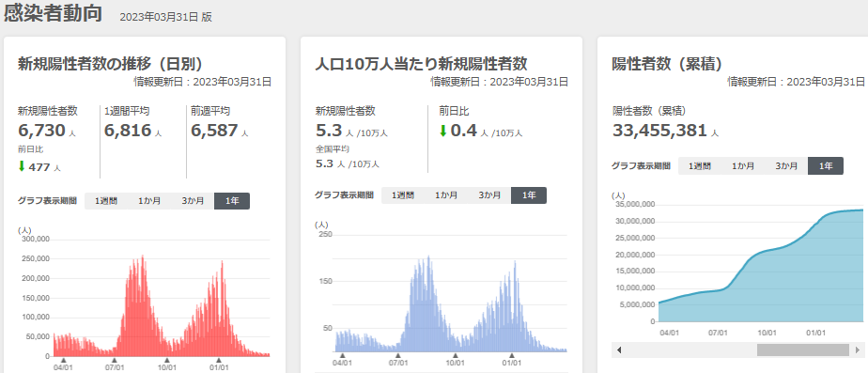This screenshot has width=868, height=373.
Task: Select 1年 in the daily new positives chart
Action: [232, 201]
